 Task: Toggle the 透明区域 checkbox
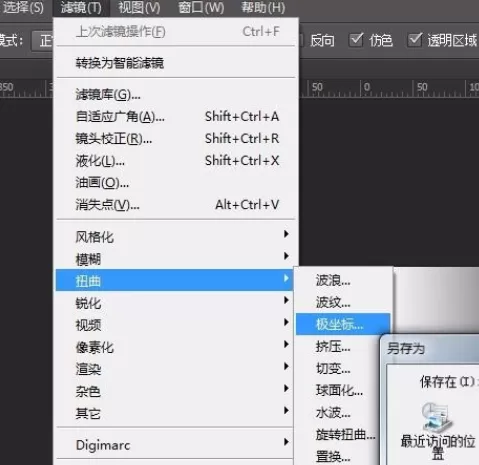coord(415,40)
